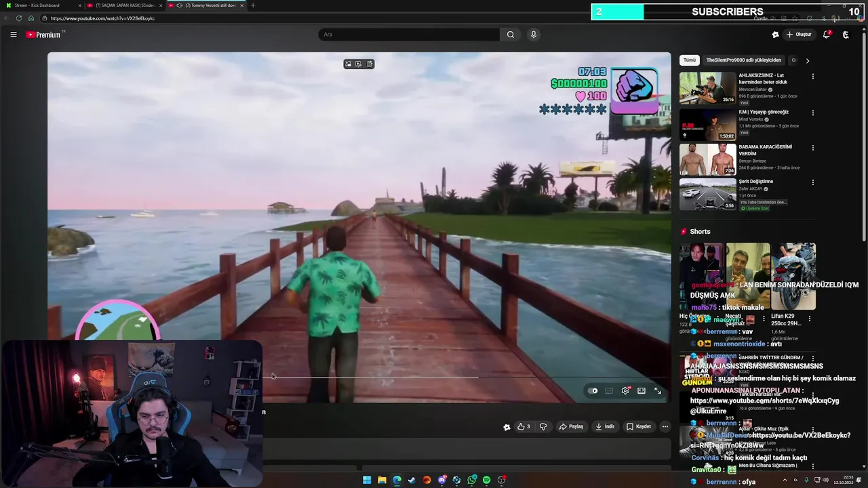
Task: Enter fullscreen mode on the video
Action: [x=658, y=390]
